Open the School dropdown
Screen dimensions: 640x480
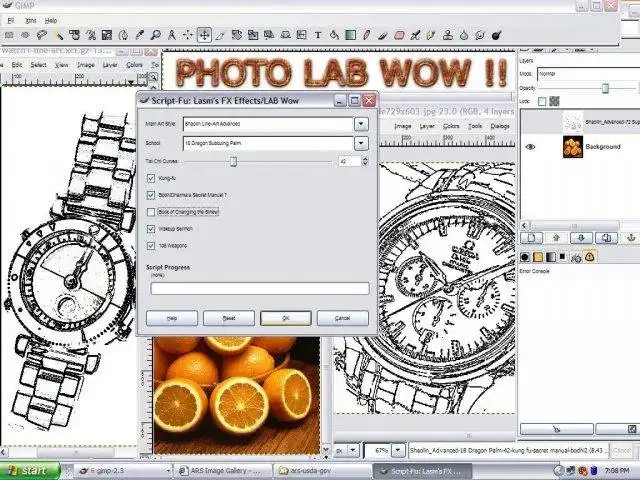pos(361,143)
